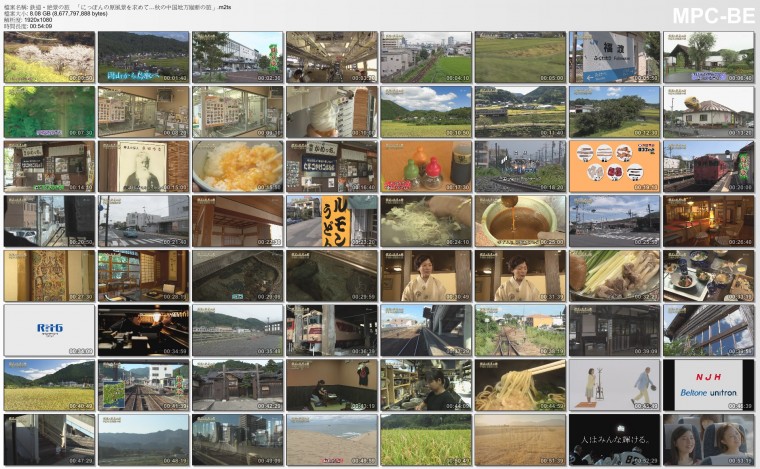Image resolution: width=760 pixels, height=469 pixels.
Task: Open the thumbnail stamped 00:39:59
Action: coord(709,330)
